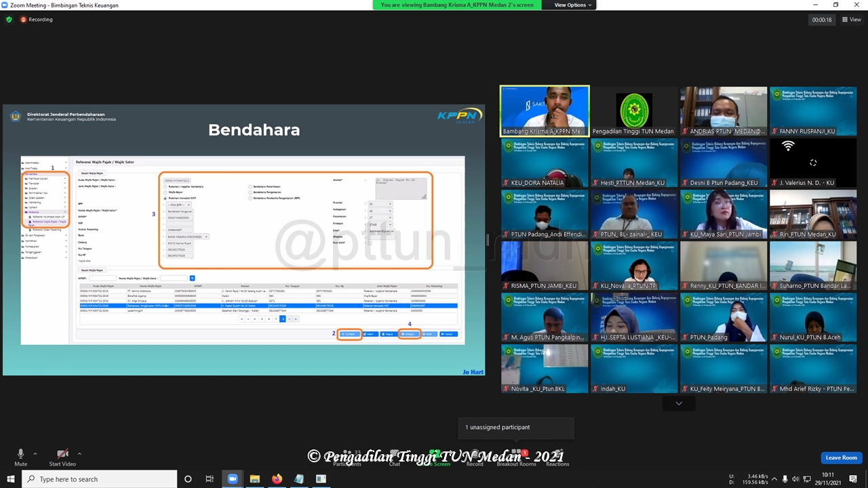Open the Reactions menu
This screenshot has height=488, width=868.
tap(557, 457)
